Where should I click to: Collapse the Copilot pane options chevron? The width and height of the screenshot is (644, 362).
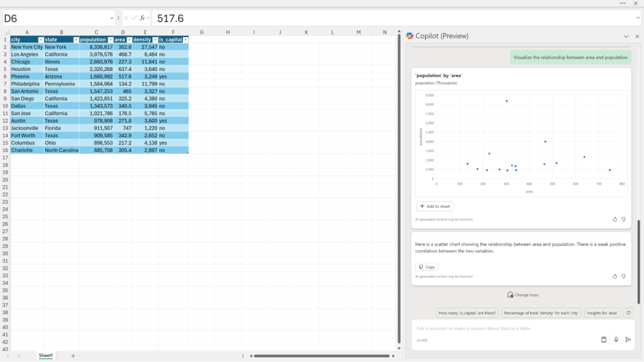[x=626, y=36]
